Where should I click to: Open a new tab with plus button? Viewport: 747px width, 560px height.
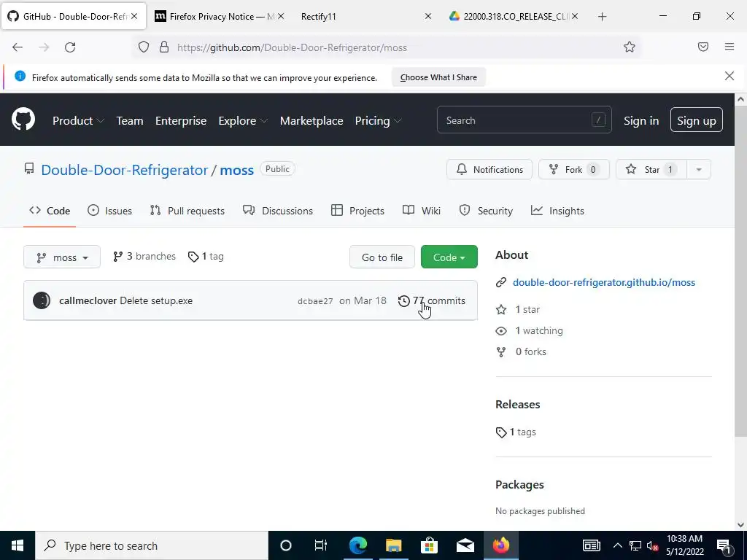tap(602, 17)
